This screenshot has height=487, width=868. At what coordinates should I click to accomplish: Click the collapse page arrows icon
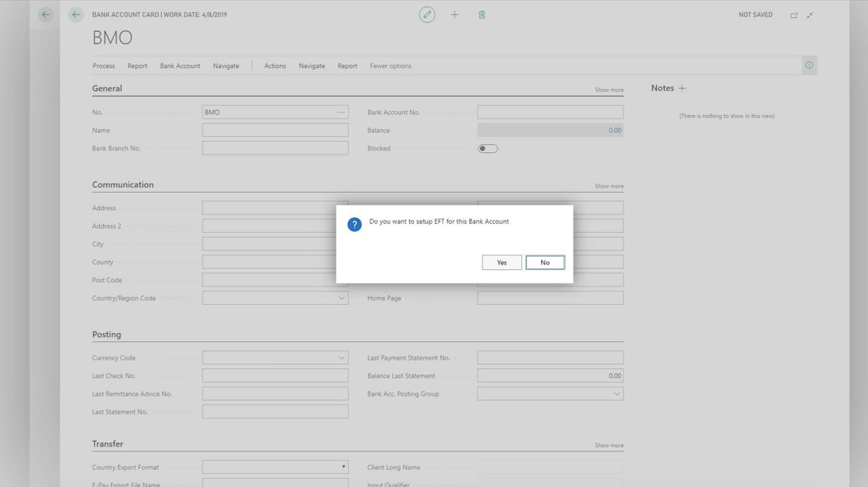click(x=810, y=15)
